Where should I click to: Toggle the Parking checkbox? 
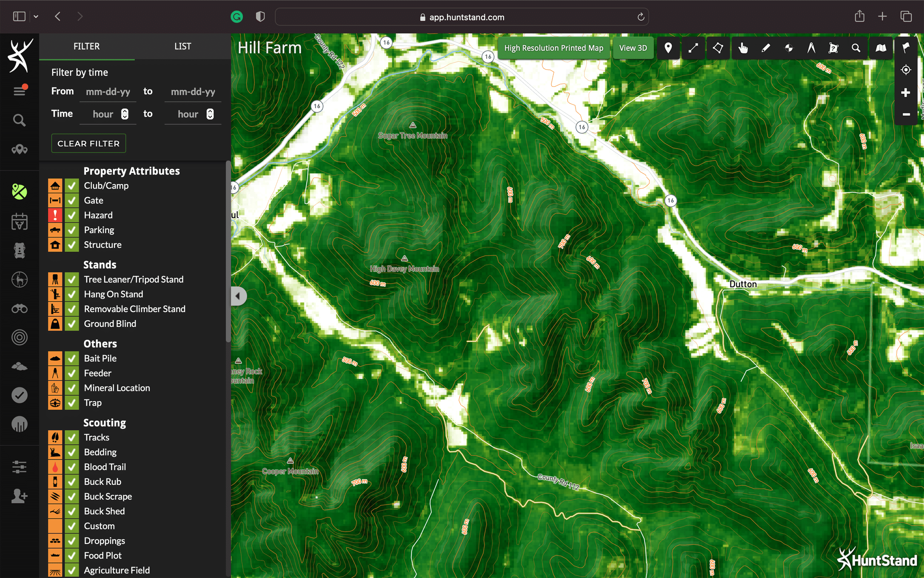(x=72, y=230)
